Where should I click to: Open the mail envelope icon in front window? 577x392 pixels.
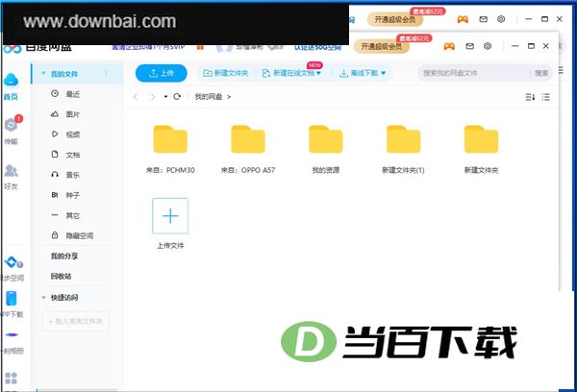[469, 46]
